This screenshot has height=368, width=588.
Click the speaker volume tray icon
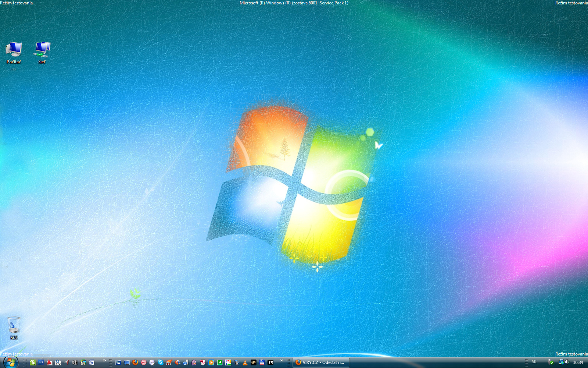click(567, 362)
